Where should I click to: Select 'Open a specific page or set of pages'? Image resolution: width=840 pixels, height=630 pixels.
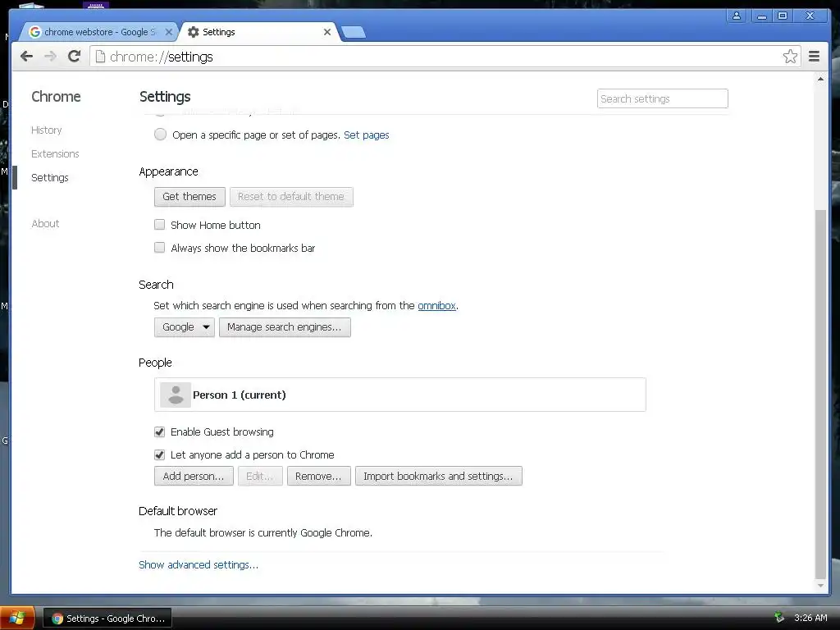coord(160,135)
